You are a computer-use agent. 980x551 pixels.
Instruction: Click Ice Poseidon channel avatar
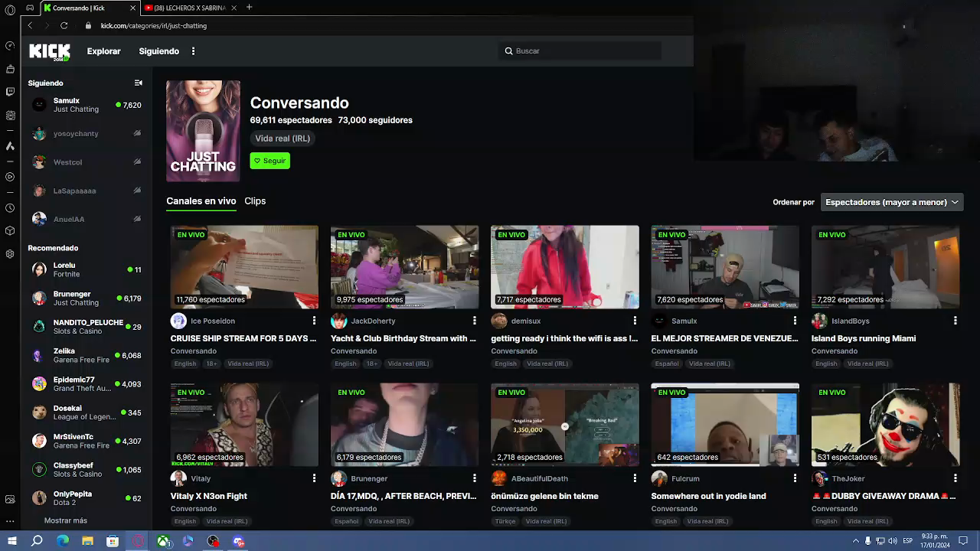point(178,321)
